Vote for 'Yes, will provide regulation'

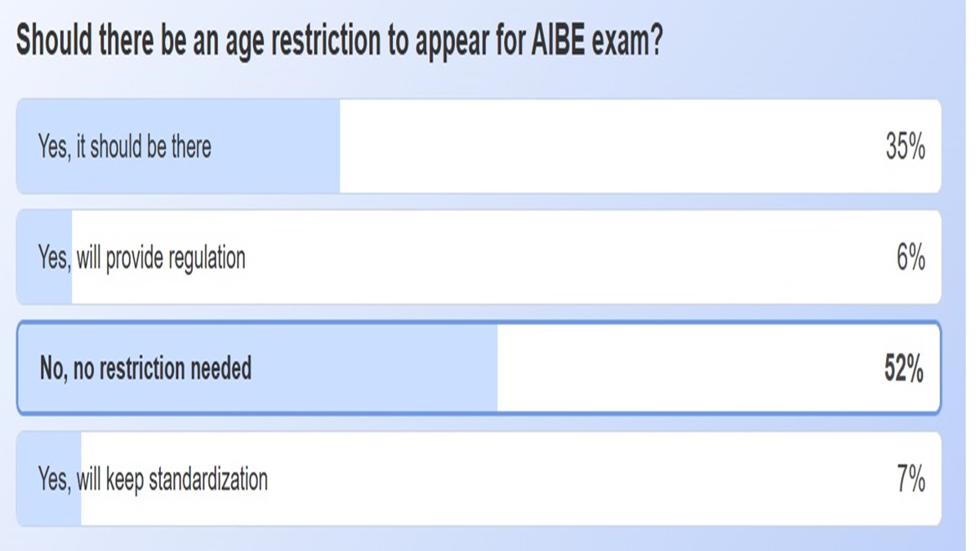[x=476, y=256]
